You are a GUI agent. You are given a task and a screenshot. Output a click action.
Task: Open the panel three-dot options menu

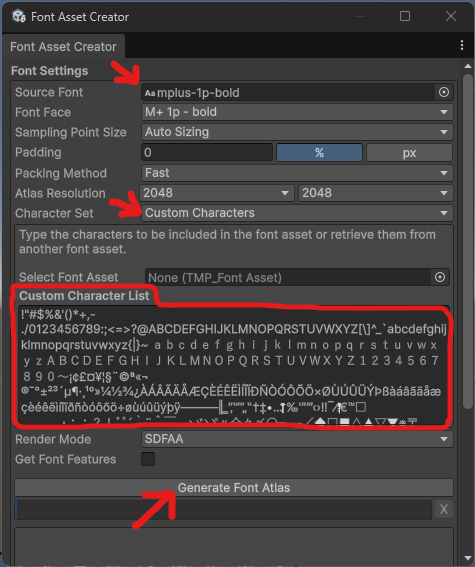(x=462, y=45)
